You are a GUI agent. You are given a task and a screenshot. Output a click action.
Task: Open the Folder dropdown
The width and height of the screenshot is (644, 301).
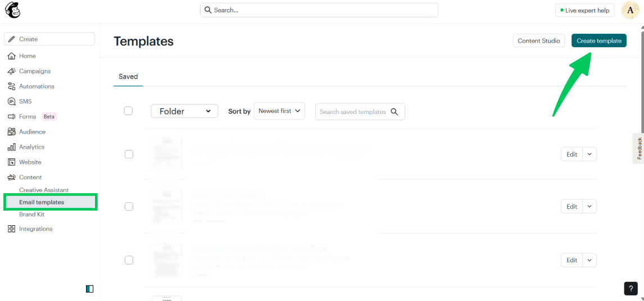click(x=184, y=111)
